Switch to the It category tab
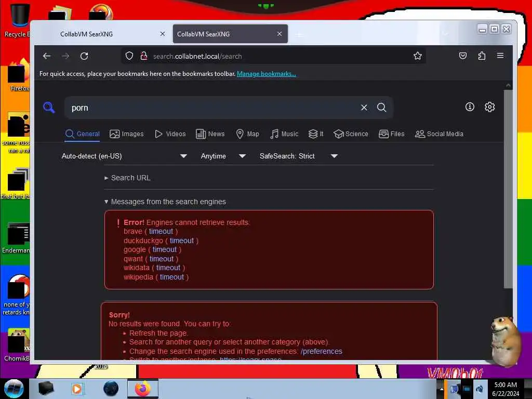Screen dimensions: 532x399 pos(316,134)
